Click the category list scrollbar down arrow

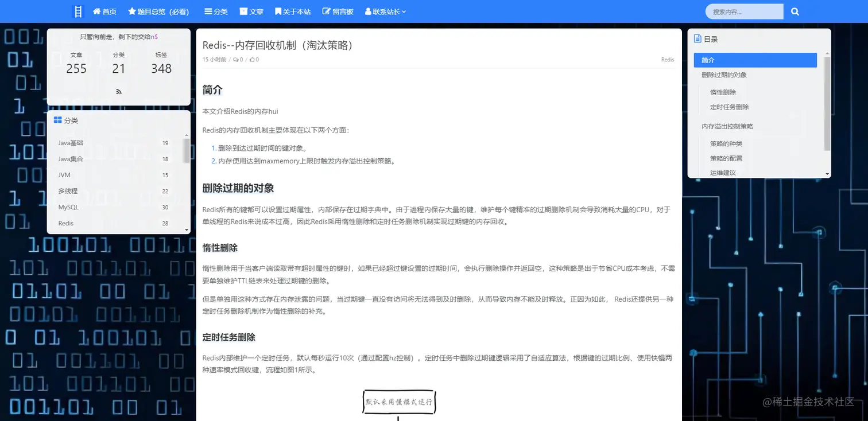point(187,230)
